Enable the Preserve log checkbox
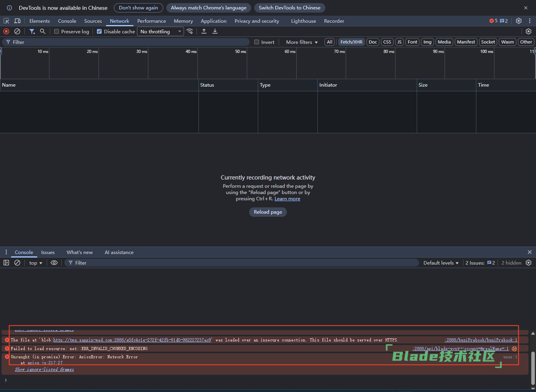Screen dimensions: 536x392 tap(57, 31)
